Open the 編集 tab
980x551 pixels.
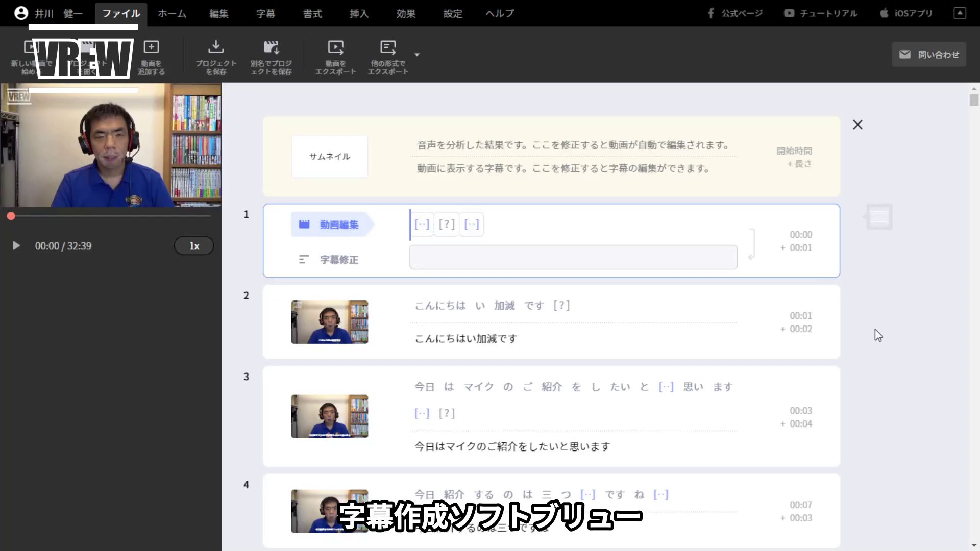(x=219, y=14)
